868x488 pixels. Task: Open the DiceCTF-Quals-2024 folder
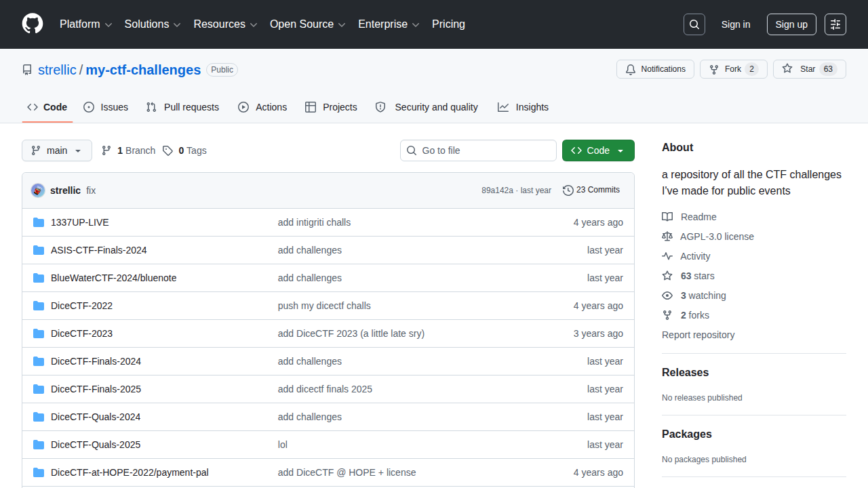tap(96, 417)
